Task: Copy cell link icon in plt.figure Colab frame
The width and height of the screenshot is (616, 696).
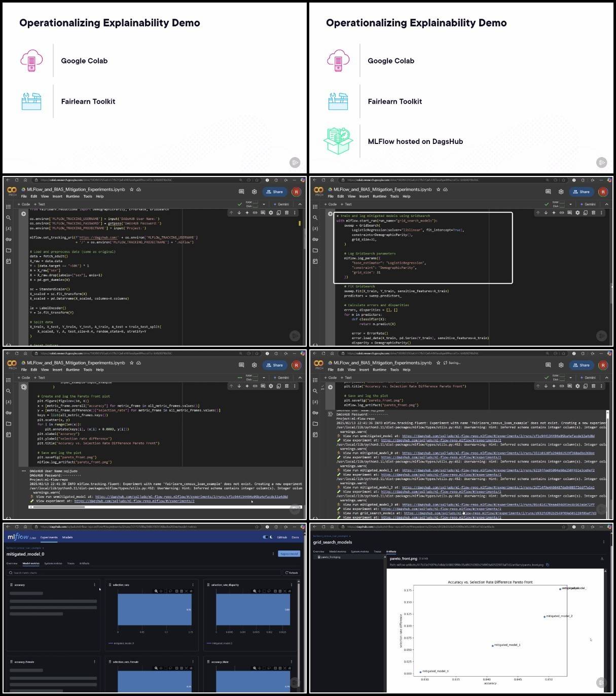Action: 255,386
